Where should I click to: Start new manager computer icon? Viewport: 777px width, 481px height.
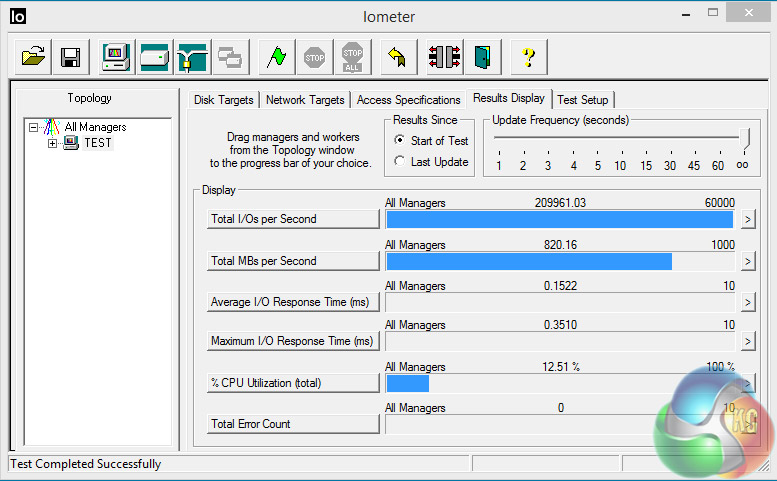pos(116,57)
